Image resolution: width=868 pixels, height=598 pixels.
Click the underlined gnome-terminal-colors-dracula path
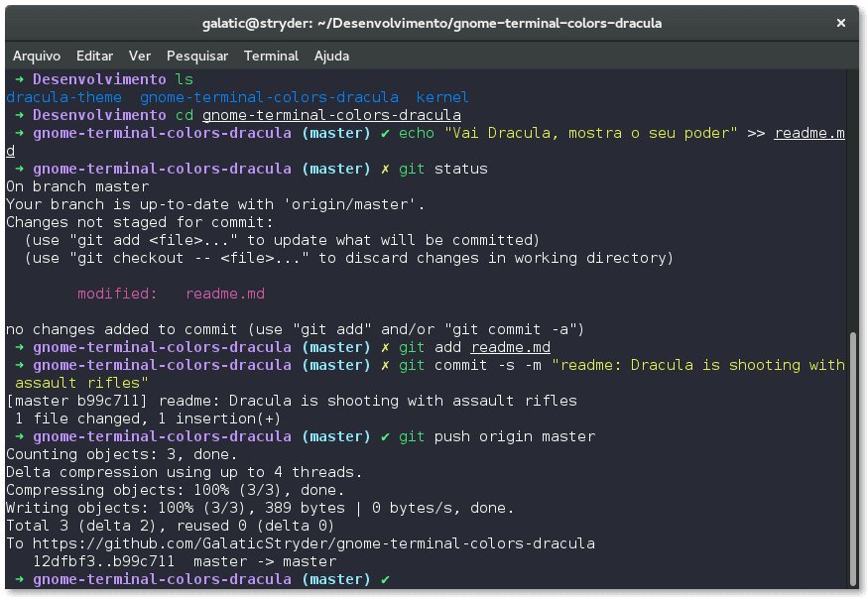pyautogui.click(x=331, y=114)
